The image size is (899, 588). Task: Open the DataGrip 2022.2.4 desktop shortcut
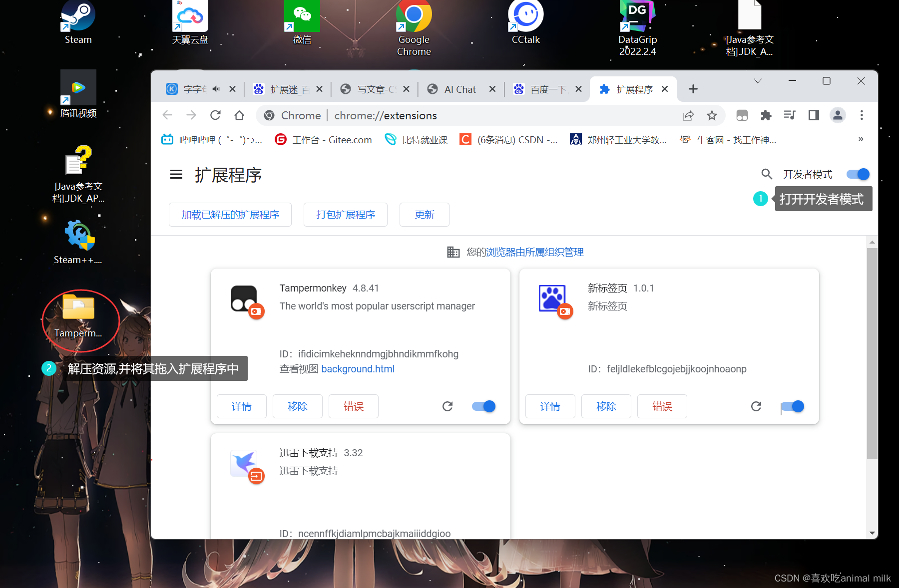637,28
